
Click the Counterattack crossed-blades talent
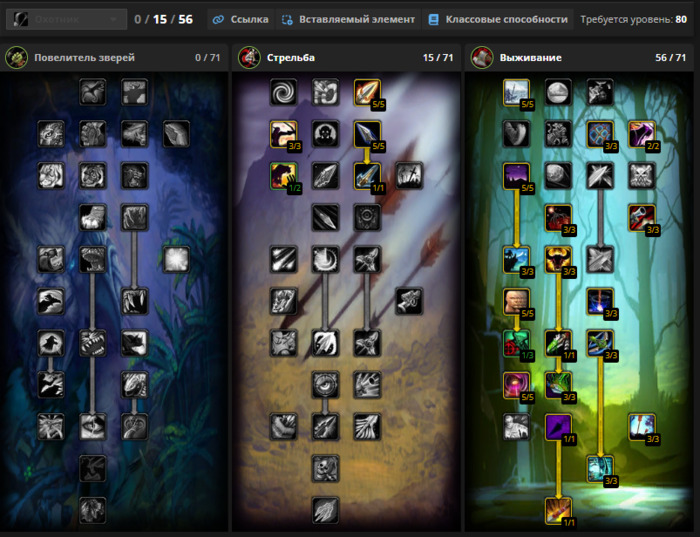point(600,259)
